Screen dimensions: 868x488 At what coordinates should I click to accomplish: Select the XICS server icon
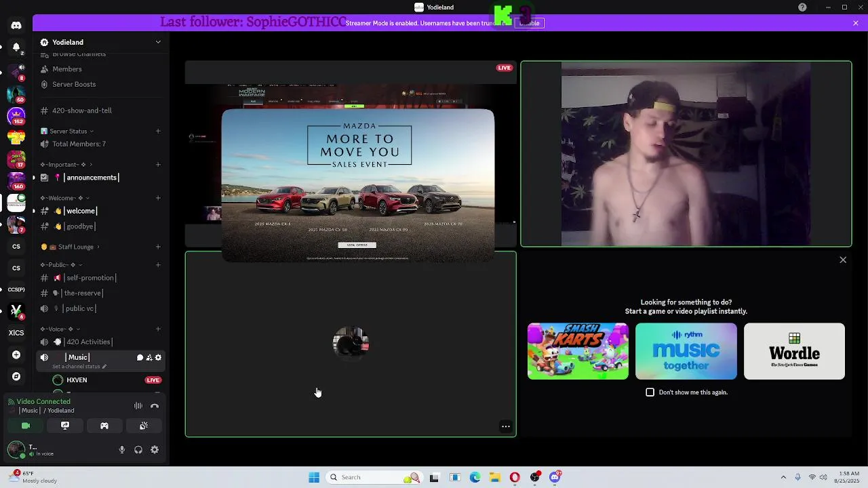(16, 333)
